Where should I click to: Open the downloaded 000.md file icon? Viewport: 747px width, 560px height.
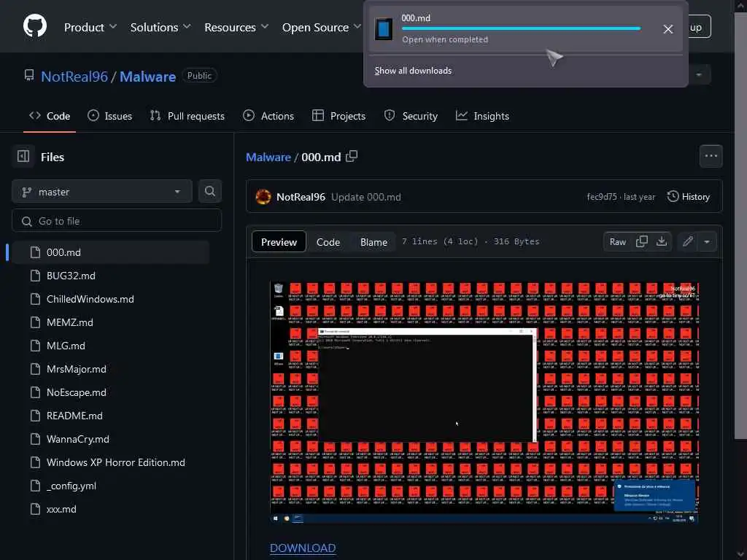pyautogui.click(x=383, y=28)
